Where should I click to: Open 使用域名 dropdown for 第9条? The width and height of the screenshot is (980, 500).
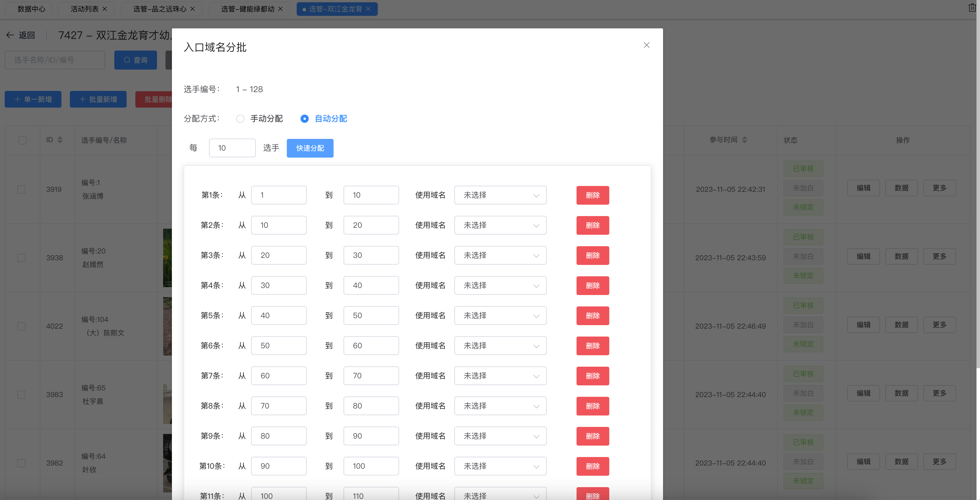(x=500, y=436)
